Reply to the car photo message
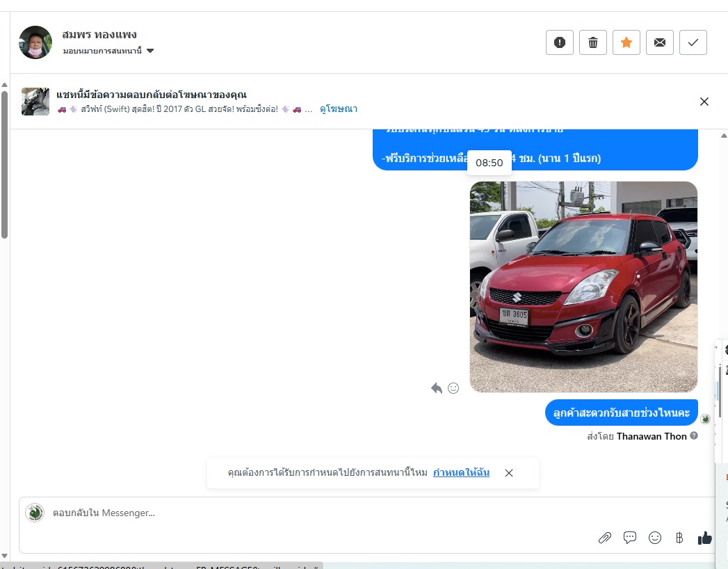 click(x=437, y=388)
